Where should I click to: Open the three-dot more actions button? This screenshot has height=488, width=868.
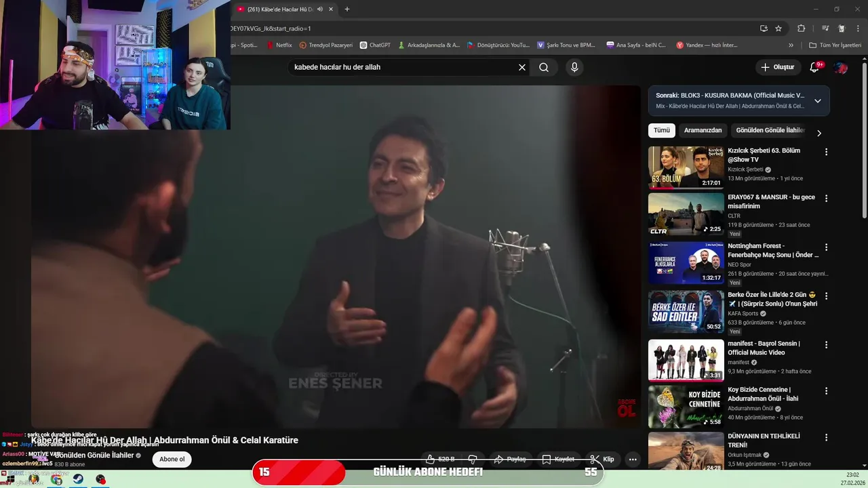coord(633,459)
